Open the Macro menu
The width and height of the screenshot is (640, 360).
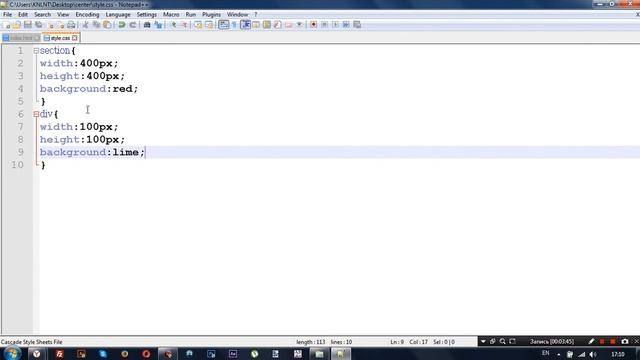click(171, 15)
